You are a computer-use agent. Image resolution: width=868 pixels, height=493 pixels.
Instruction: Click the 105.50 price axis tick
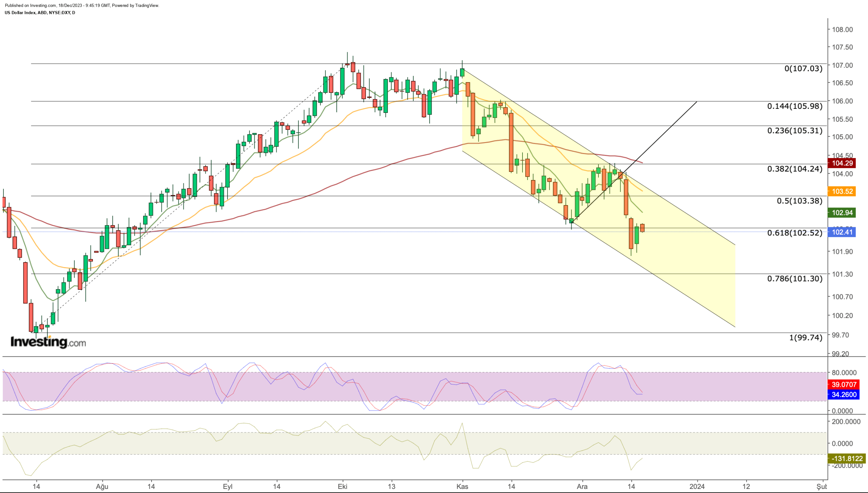pyautogui.click(x=842, y=119)
